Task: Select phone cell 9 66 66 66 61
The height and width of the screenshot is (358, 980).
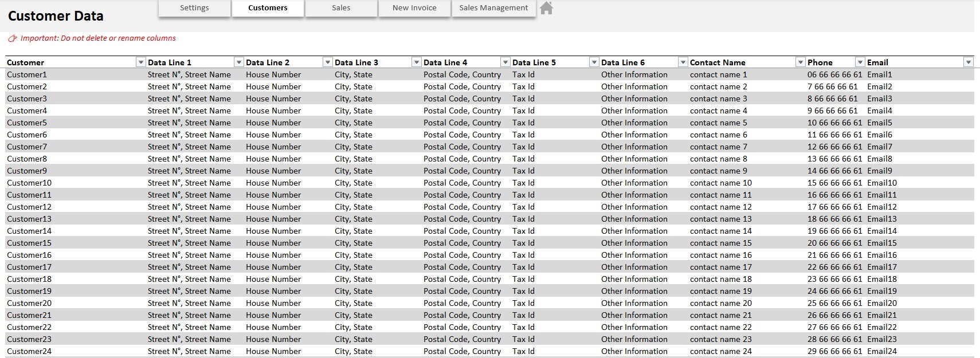Action: [835, 111]
